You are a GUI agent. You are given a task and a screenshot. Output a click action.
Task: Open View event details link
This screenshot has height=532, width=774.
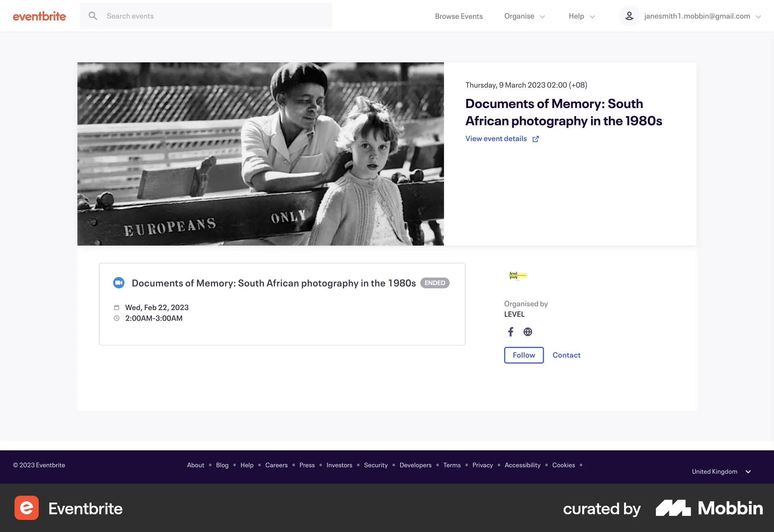496,139
